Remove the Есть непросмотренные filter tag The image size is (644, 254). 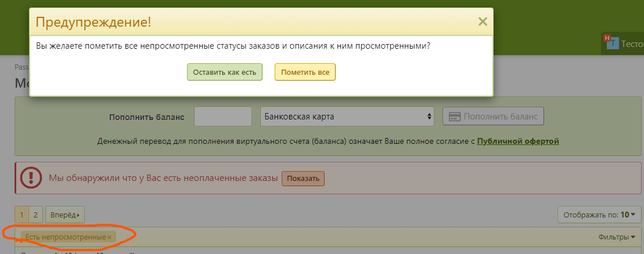click(109, 237)
